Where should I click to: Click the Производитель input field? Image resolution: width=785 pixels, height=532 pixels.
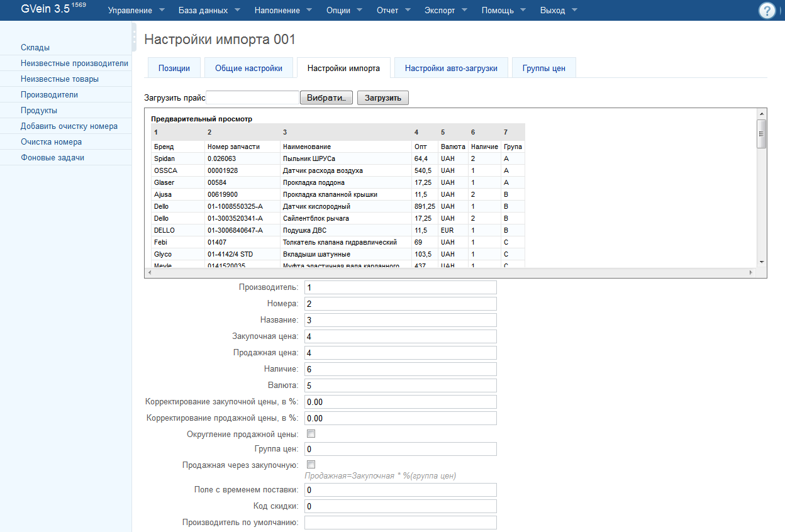pyautogui.click(x=400, y=287)
